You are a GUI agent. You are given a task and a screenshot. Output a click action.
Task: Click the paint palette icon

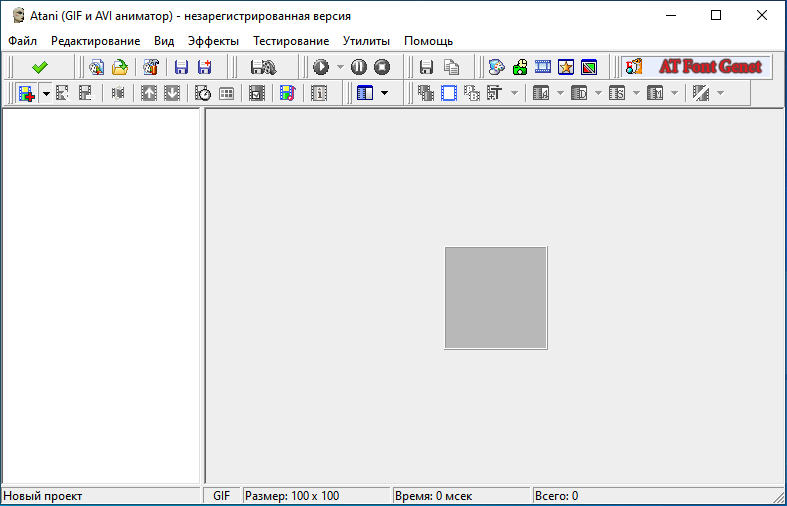[x=496, y=67]
